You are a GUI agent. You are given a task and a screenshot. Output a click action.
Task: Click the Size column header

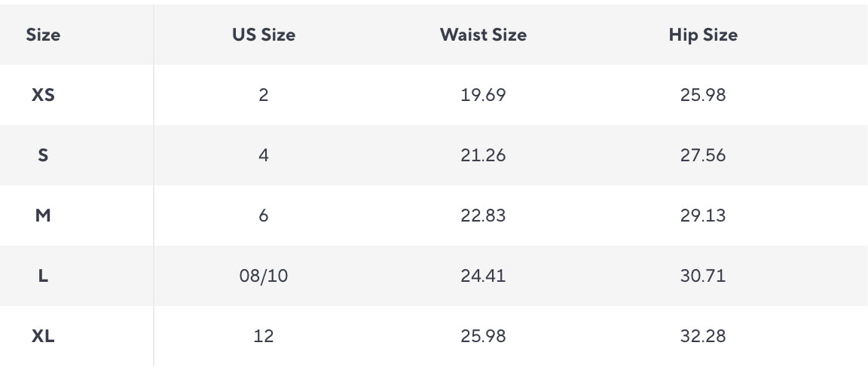point(43,35)
